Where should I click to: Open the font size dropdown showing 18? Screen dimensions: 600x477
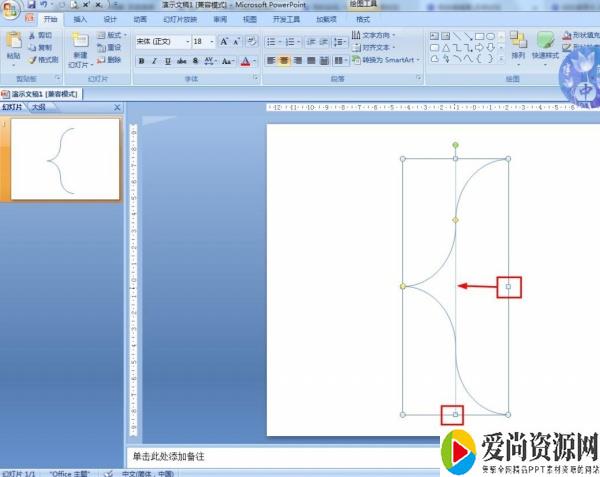(203, 41)
